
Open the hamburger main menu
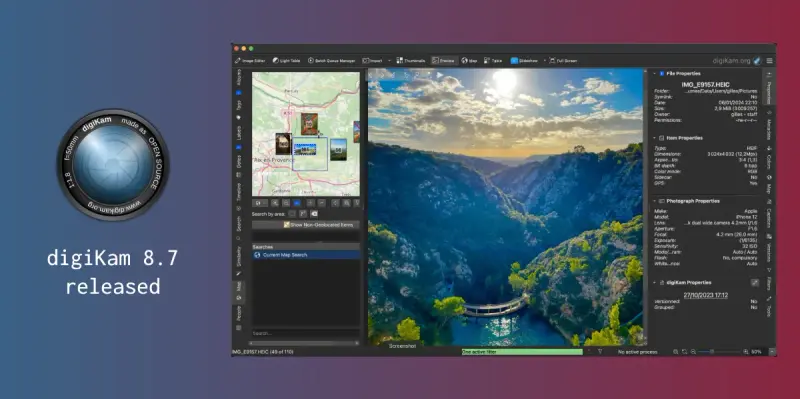coord(769,61)
